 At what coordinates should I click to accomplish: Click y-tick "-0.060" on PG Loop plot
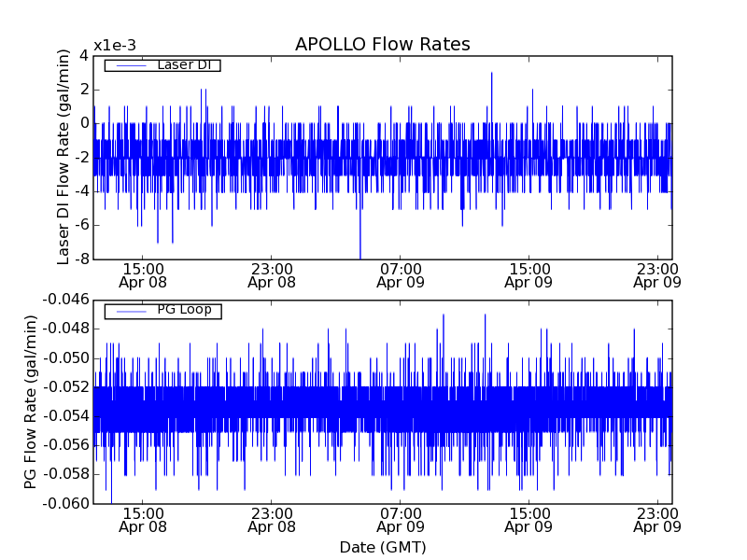tap(66, 503)
